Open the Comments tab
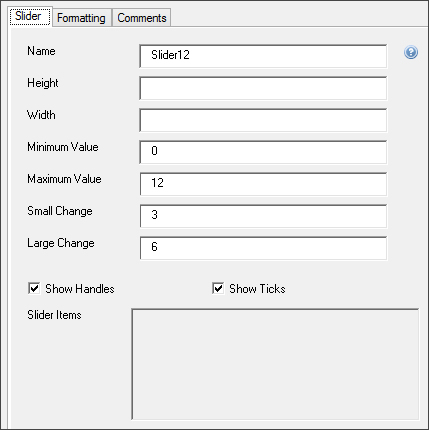 (x=142, y=18)
